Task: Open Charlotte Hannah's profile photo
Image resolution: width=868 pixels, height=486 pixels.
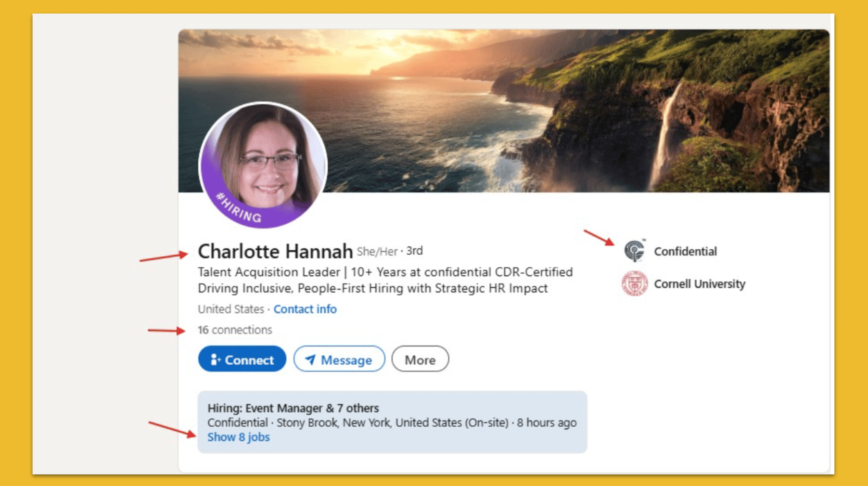Action: 262,164
